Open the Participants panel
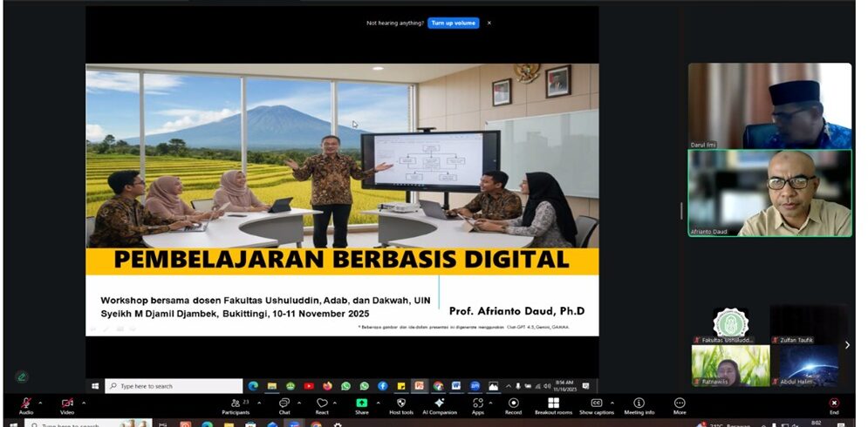 click(234, 403)
